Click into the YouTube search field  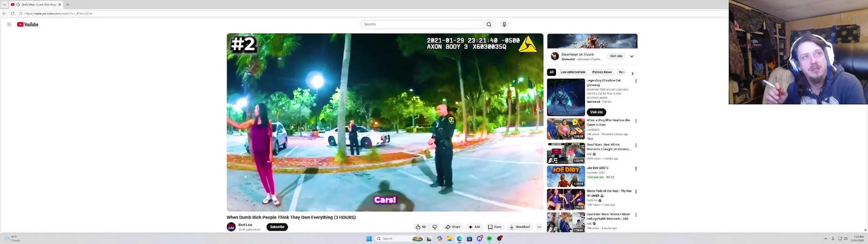click(x=421, y=24)
